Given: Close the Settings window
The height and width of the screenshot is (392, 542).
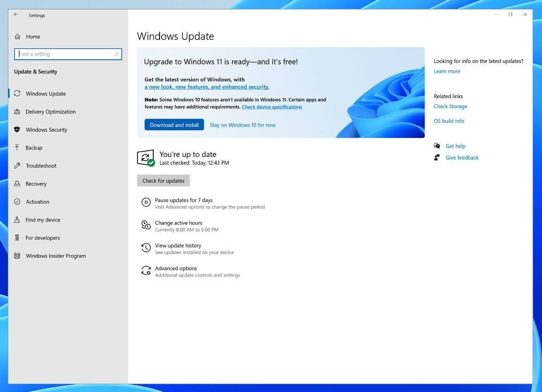Looking at the screenshot, I should pos(525,15).
